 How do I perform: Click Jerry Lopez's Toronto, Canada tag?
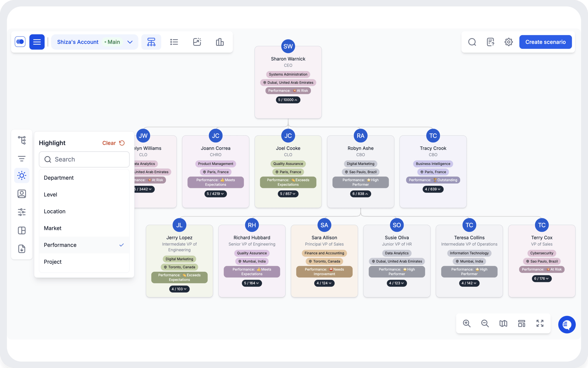(179, 267)
